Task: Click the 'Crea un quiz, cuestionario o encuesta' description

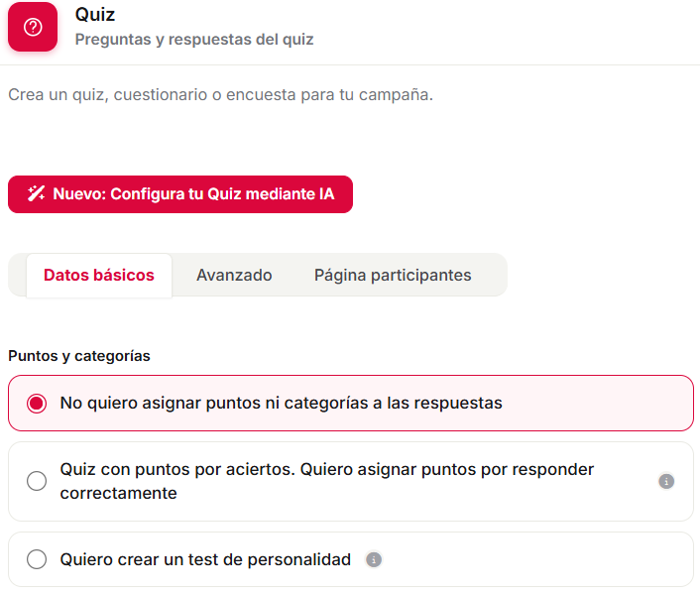Action: [x=220, y=94]
